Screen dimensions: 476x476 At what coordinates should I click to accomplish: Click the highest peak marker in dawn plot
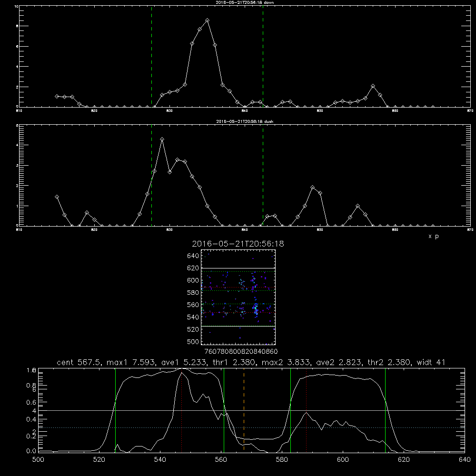coord(208,20)
